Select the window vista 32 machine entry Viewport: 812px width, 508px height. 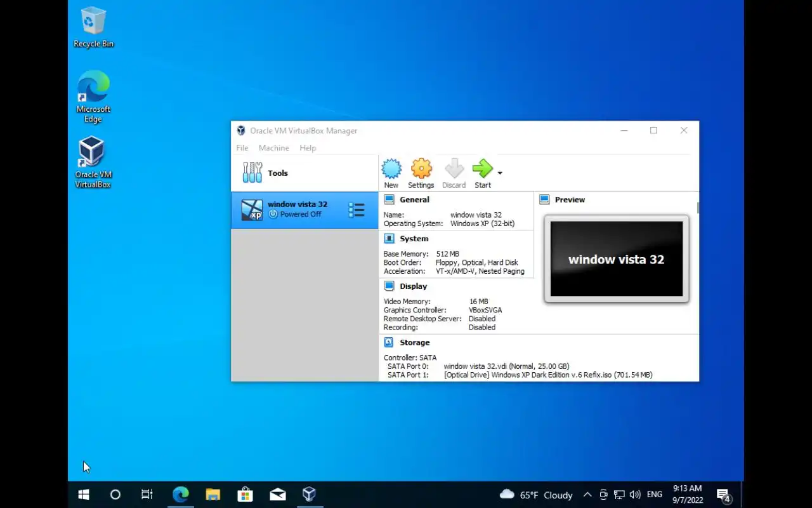[x=304, y=210]
